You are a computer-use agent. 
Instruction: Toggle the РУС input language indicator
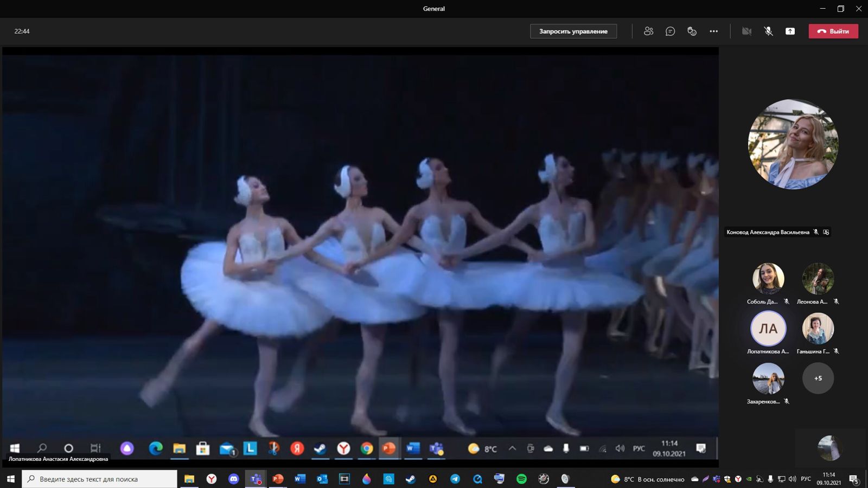click(806, 479)
